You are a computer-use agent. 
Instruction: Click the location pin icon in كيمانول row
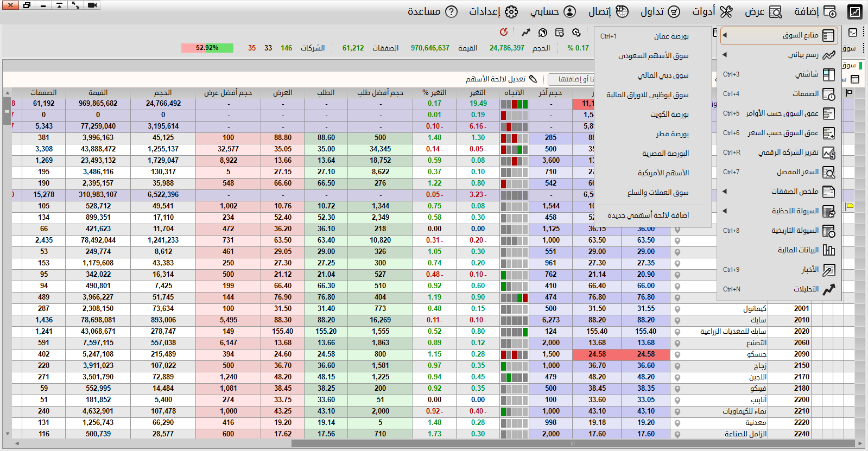tap(677, 309)
